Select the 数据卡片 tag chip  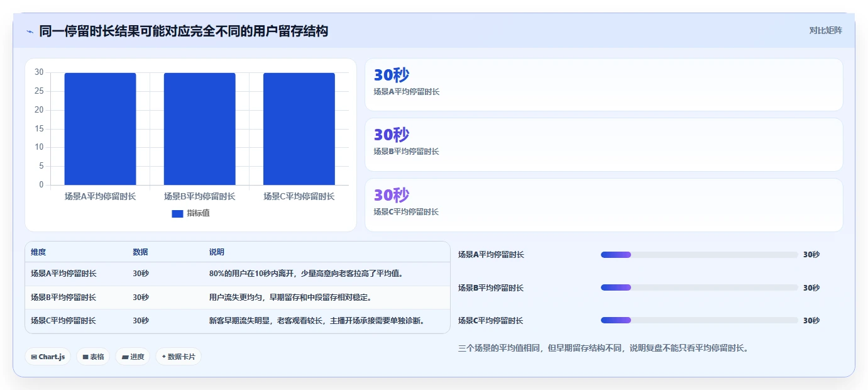point(179,357)
